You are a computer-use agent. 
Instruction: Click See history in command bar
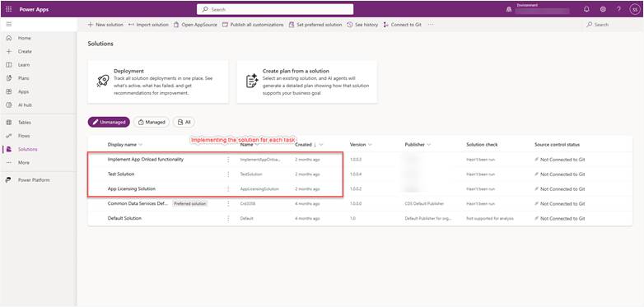coord(362,25)
